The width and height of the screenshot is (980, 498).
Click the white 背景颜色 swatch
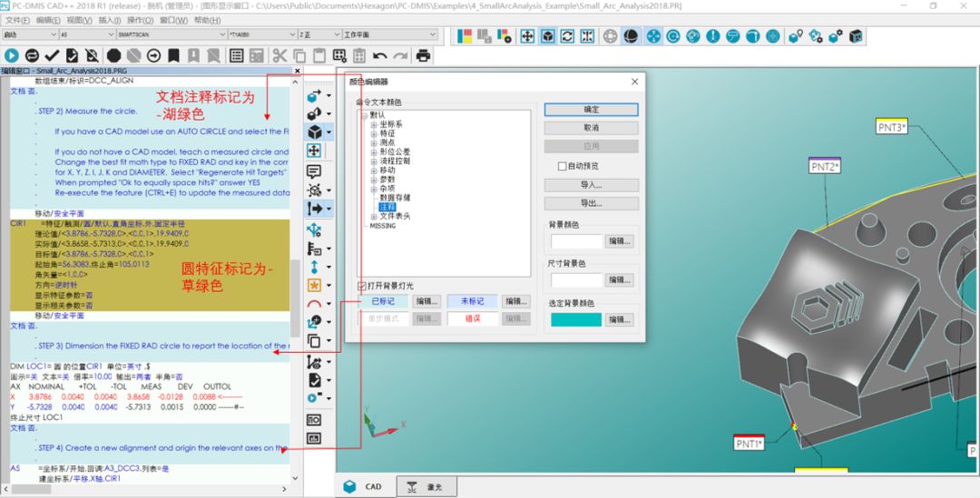point(576,240)
